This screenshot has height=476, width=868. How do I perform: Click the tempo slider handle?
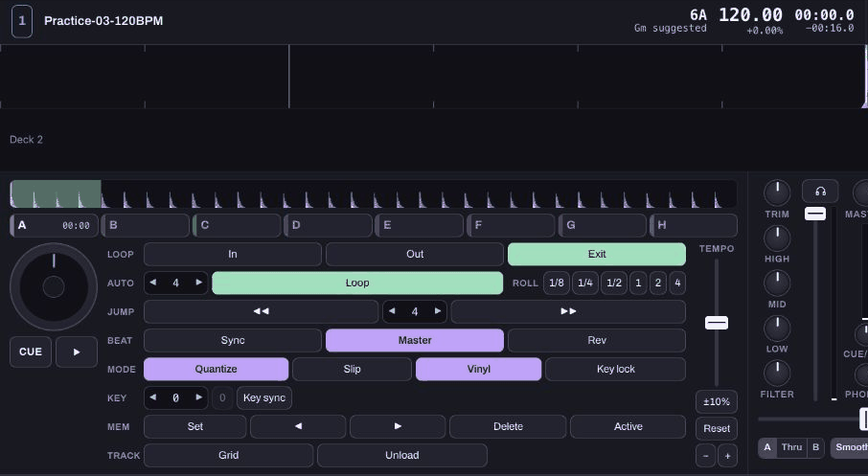[717, 323]
